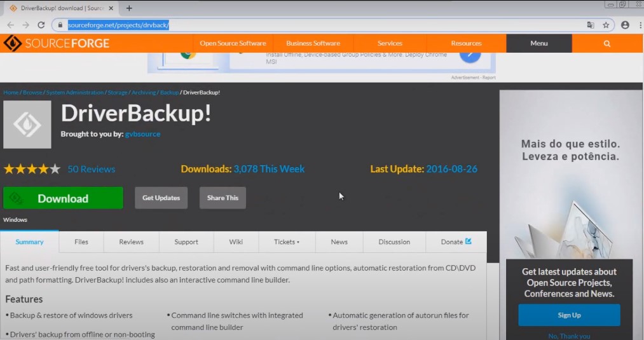Click the No, Thank you link

pos(569,336)
